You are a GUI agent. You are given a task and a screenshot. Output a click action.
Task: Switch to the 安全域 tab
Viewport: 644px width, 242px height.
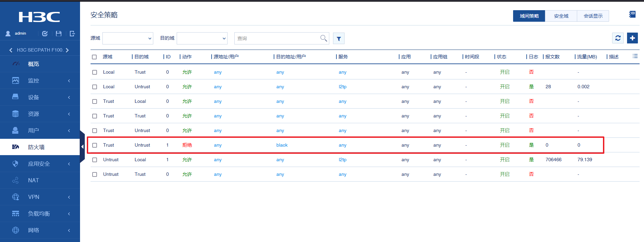coord(561,16)
